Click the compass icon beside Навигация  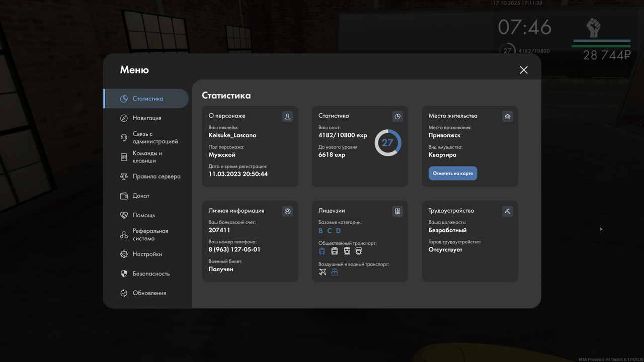pyautogui.click(x=124, y=118)
